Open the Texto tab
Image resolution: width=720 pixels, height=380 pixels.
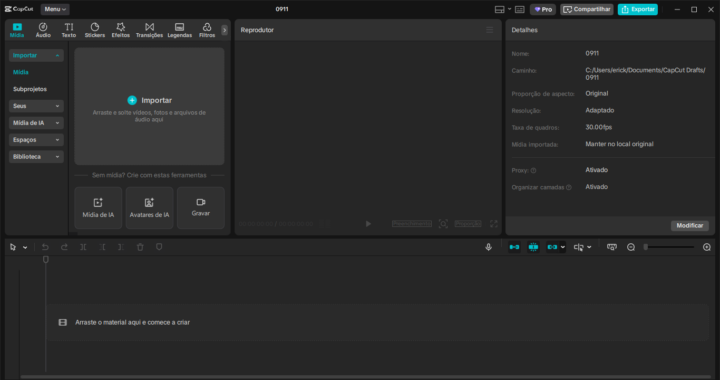click(69, 30)
